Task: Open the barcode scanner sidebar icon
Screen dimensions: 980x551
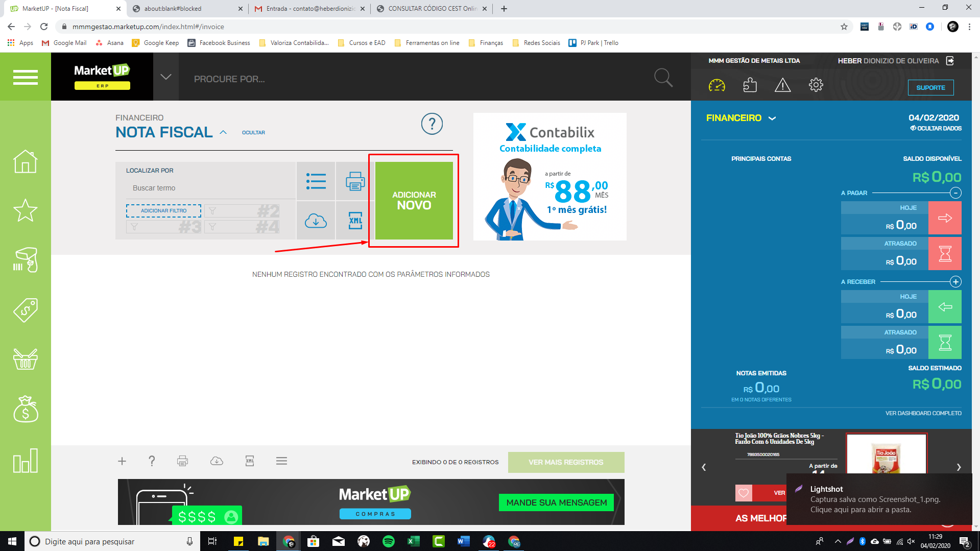Action: click(26, 259)
